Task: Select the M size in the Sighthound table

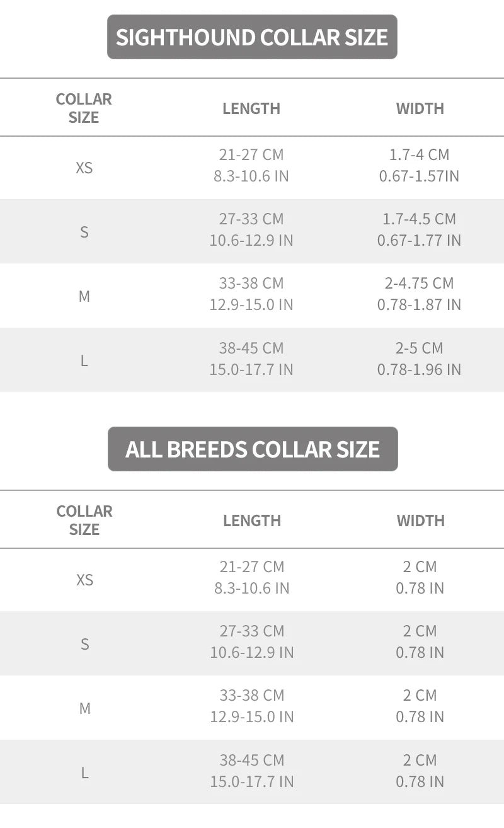Action: point(84,296)
